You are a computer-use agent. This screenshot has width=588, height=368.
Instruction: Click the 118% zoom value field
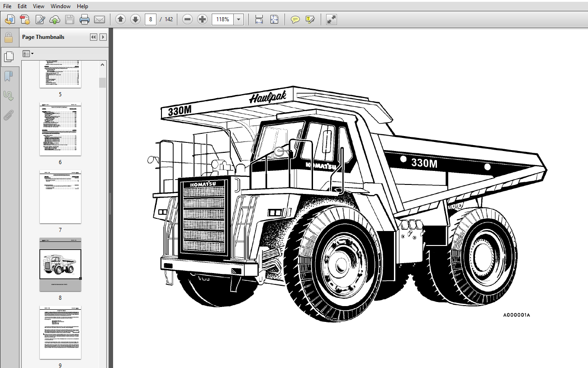223,19
